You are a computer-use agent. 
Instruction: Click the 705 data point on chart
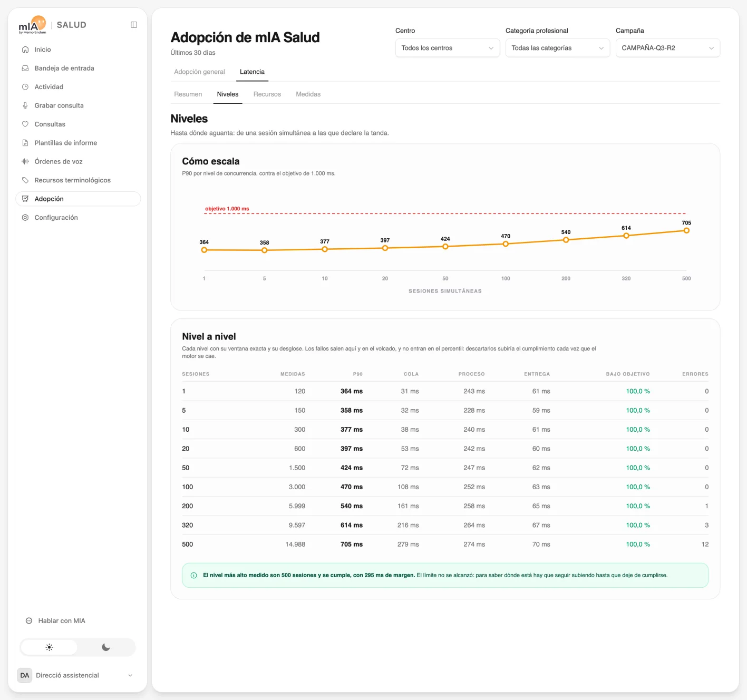tap(686, 230)
